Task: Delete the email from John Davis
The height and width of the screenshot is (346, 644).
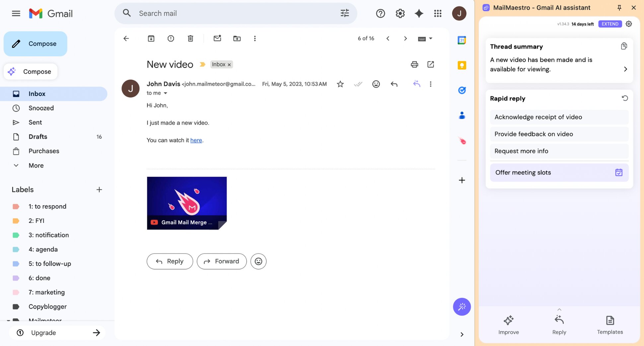Action: click(190, 38)
